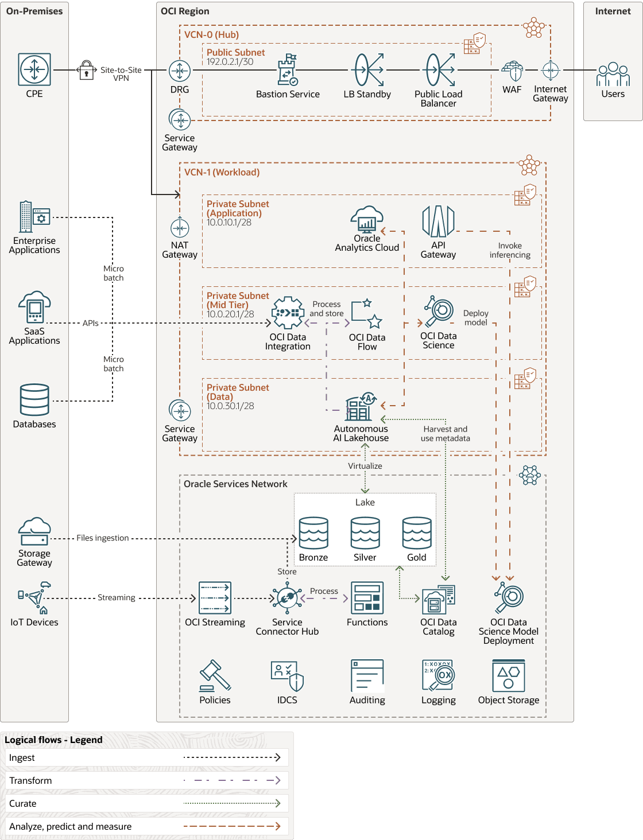The height and width of the screenshot is (840, 643).
Task: Click the 'On-Premises' panel title
Action: 34,11
